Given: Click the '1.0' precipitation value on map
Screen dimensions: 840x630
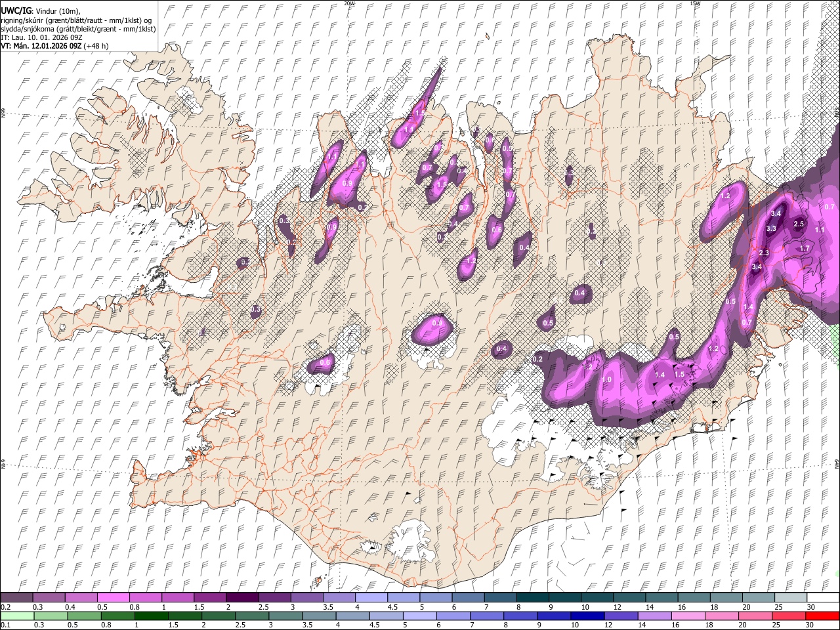Looking at the screenshot, I should pos(607,380).
